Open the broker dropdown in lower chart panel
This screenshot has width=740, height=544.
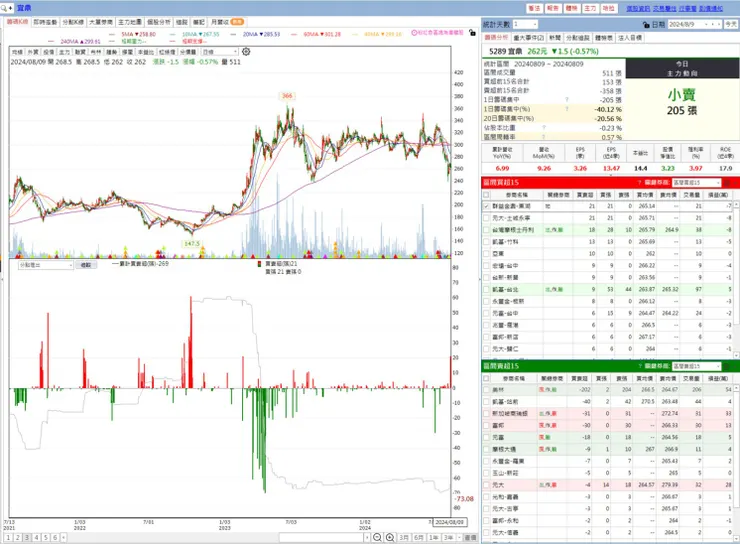[46, 265]
